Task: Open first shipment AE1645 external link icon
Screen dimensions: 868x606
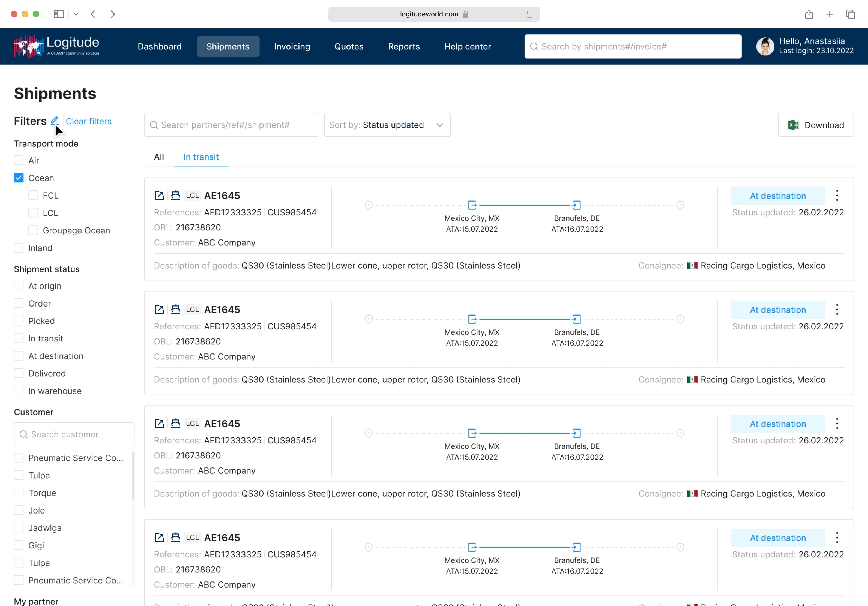Action: pyautogui.click(x=159, y=196)
